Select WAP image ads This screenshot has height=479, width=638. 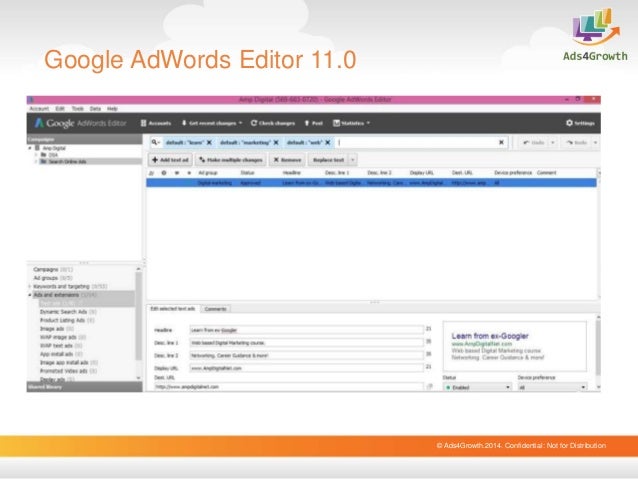tap(63, 337)
